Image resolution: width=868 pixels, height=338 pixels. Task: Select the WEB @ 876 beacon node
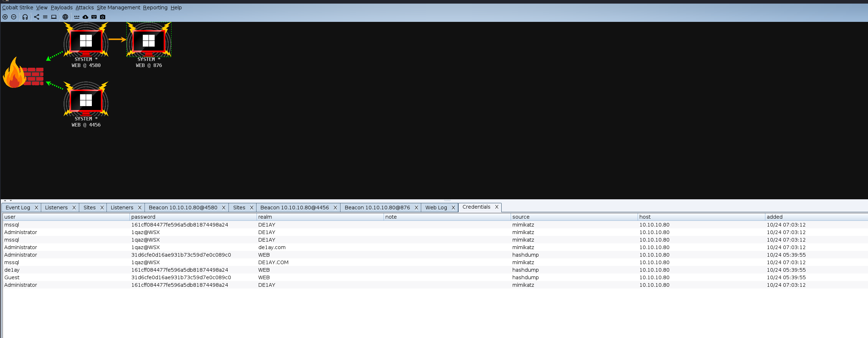(x=149, y=45)
